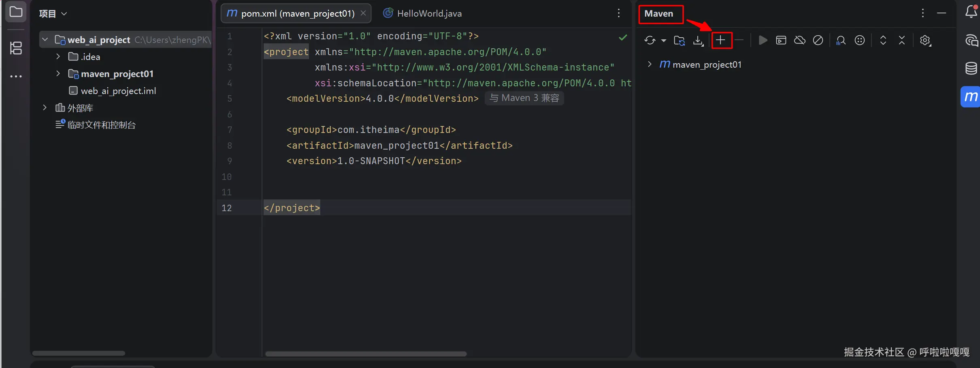Open the Structure tool window icon
Image resolution: width=980 pixels, height=368 pixels.
(16, 48)
